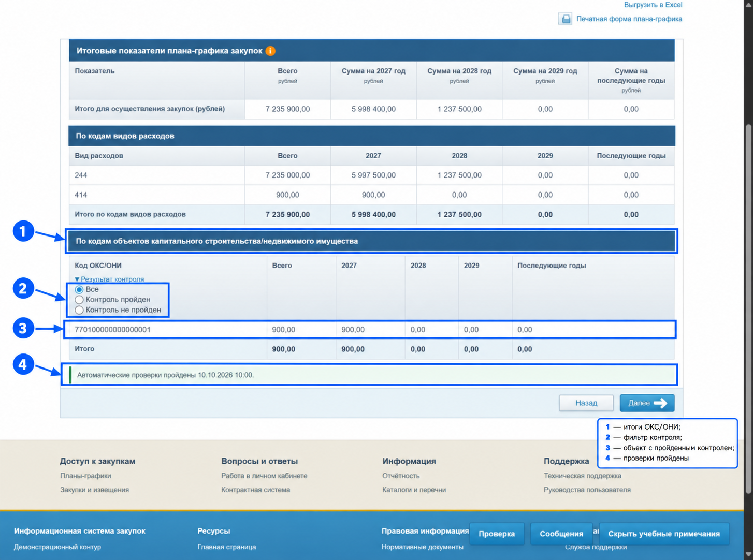Screen dimensions: 753x560
Task: Click Демонстрационный контур link
Action: pos(57,547)
